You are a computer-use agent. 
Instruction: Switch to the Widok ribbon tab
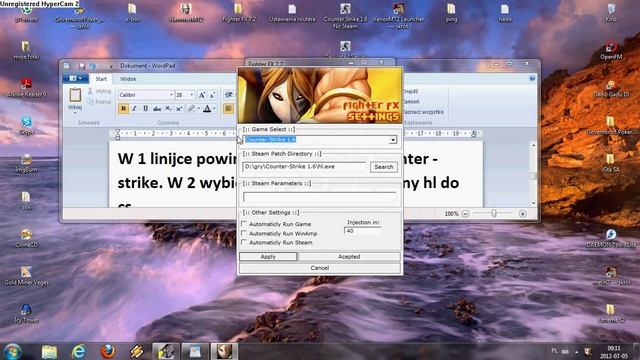coord(128,79)
